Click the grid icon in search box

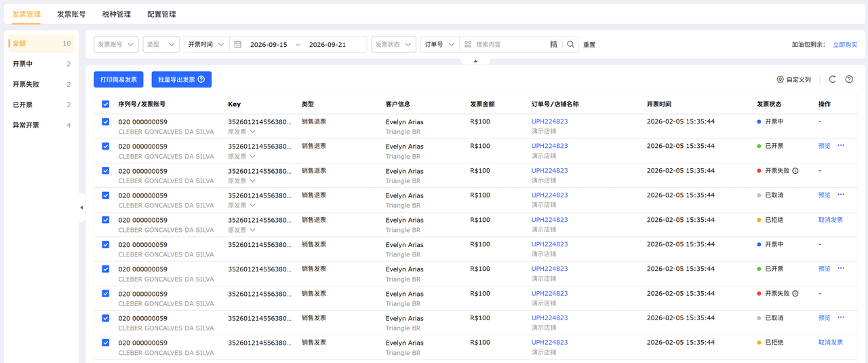point(468,44)
